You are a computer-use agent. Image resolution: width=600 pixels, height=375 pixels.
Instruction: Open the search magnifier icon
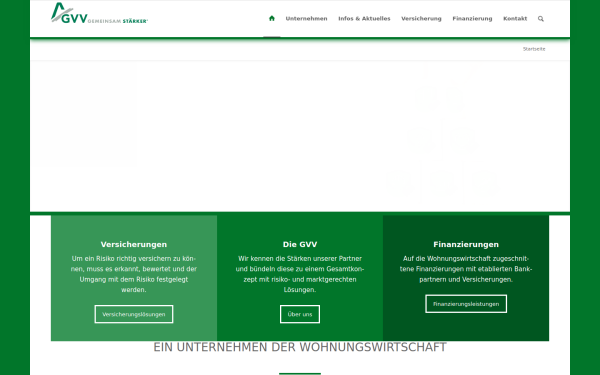click(x=541, y=19)
